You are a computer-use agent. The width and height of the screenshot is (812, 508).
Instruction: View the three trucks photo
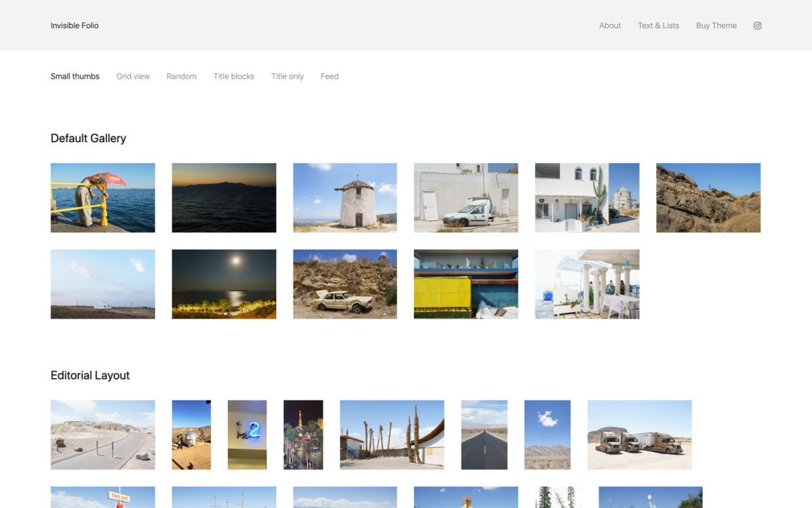(639, 434)
